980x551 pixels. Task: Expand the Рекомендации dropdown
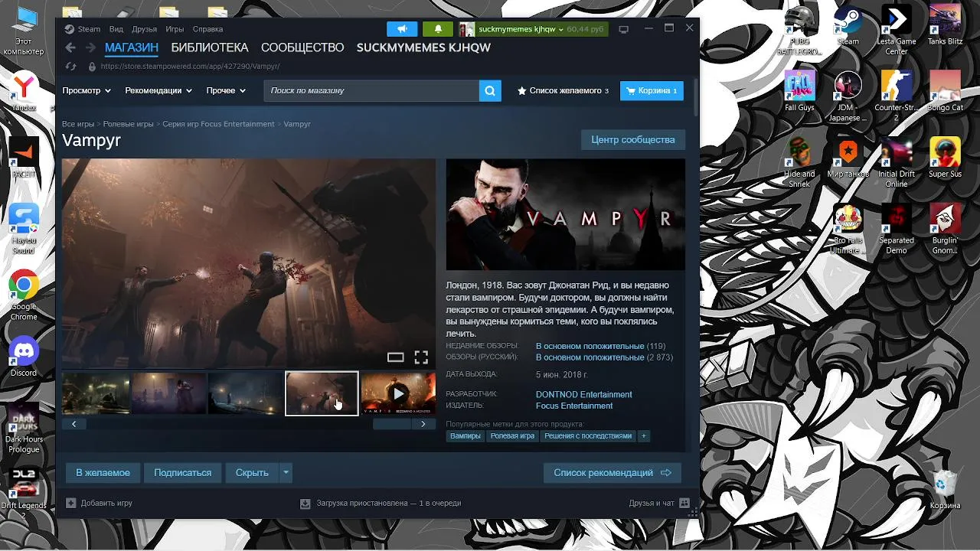(158, 90)
